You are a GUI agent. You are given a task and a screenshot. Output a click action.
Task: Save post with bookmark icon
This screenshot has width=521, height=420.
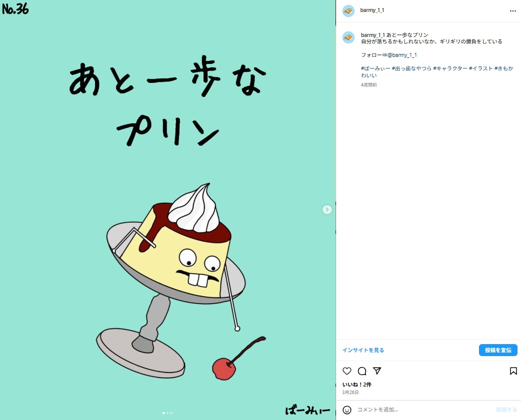513,371
